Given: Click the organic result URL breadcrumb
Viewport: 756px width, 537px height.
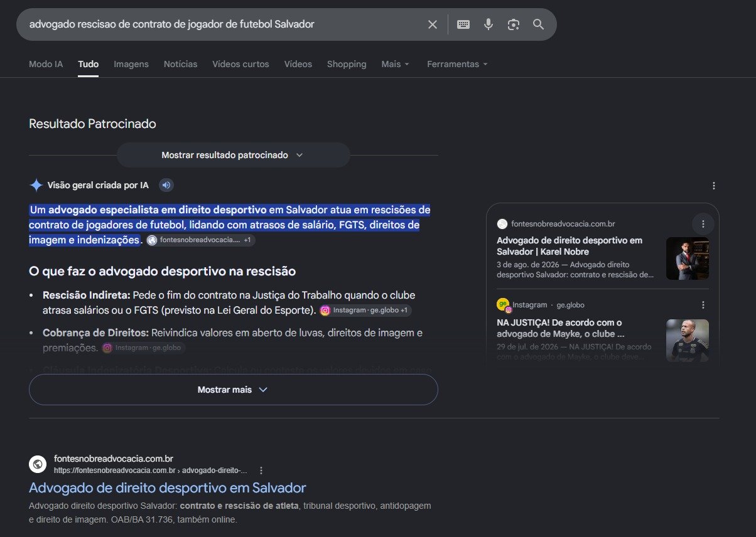Looking at the screenshot, I should (151, 471).
